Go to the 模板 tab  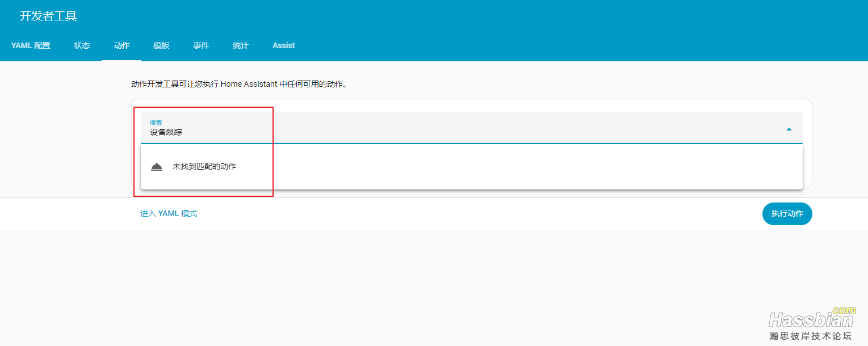[161, 45]
